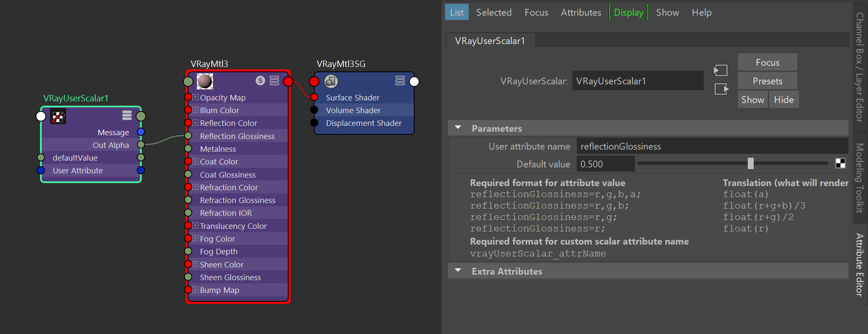Click the S soloing icon on VRayMtl3
The height and width of the screenshot is (334, 868).
[x=260, y=81]
